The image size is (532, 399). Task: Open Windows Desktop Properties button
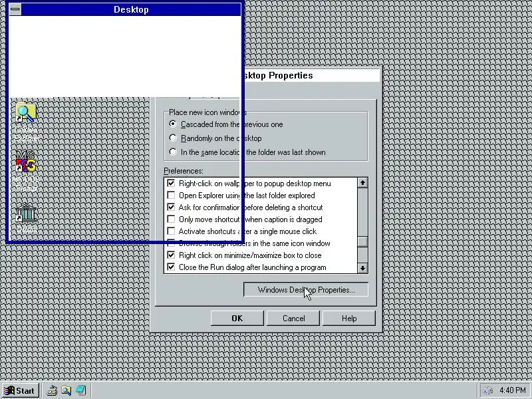(306, 290)
